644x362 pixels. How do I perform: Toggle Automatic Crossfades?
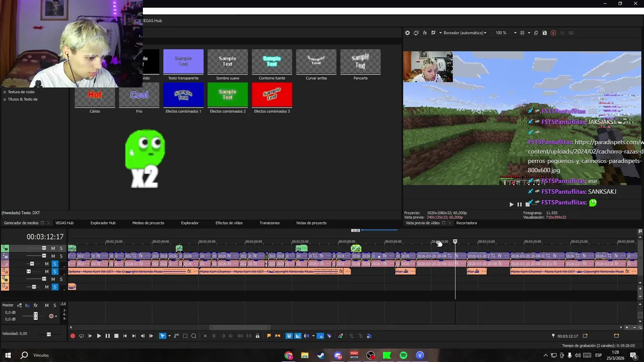click(298, 336)
